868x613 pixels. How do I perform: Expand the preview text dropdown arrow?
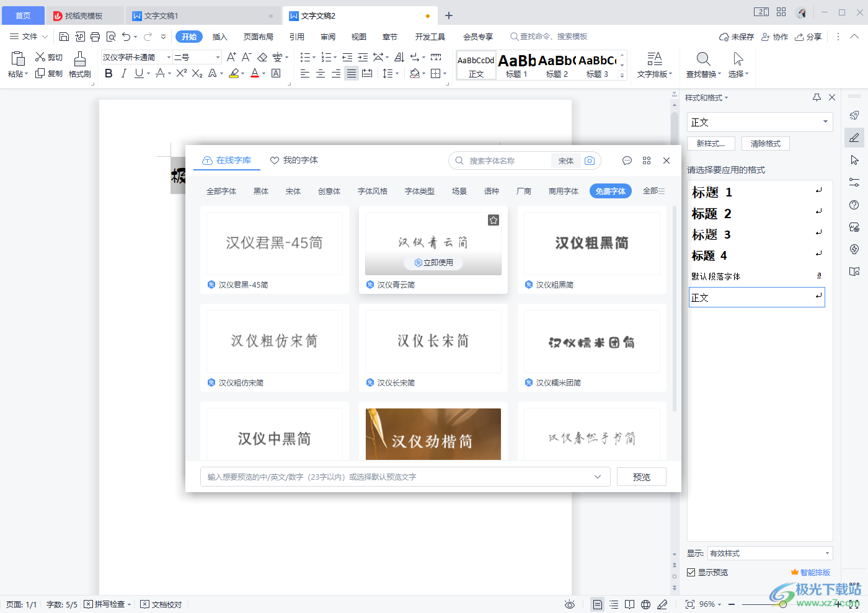[x=598, y=477]
